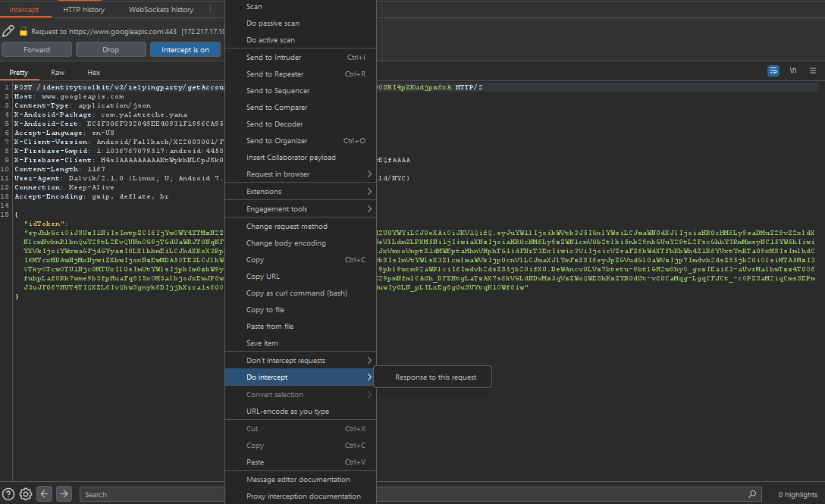Switch to the HTTP history tab

[83, 10]
